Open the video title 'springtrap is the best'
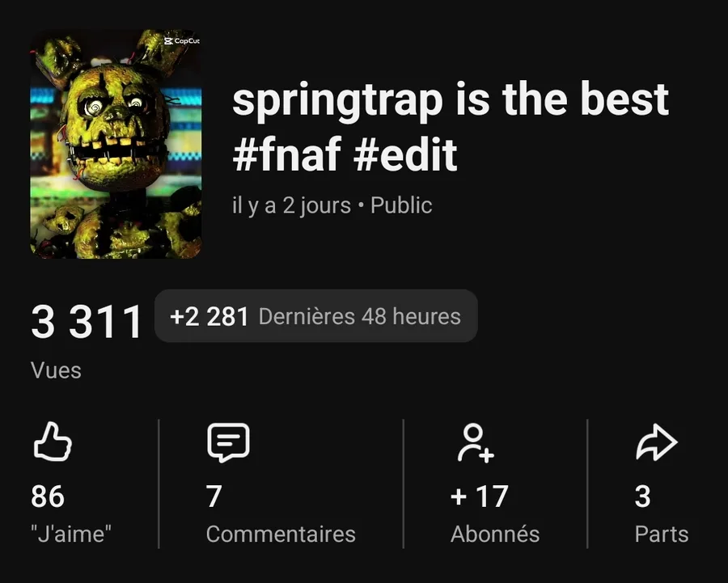This screenshot has width=728, height=583. tap(451, 99)
